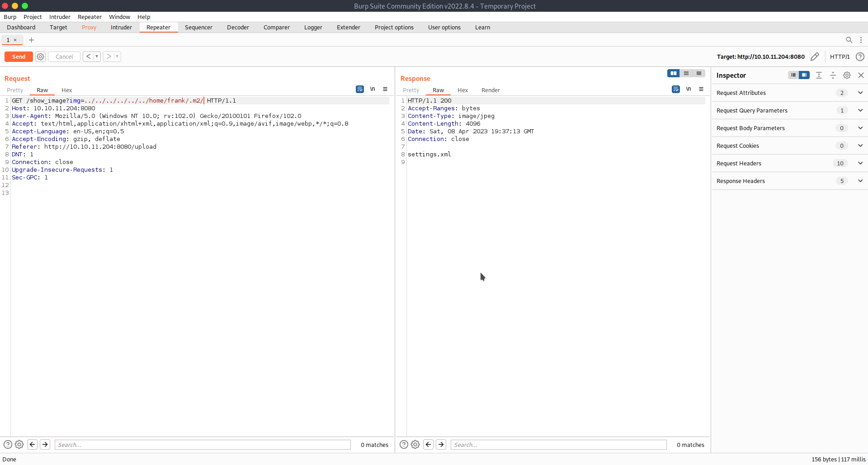
Task: Click the help question mark near HTTP/1
Action: click(x=860, y=56)
